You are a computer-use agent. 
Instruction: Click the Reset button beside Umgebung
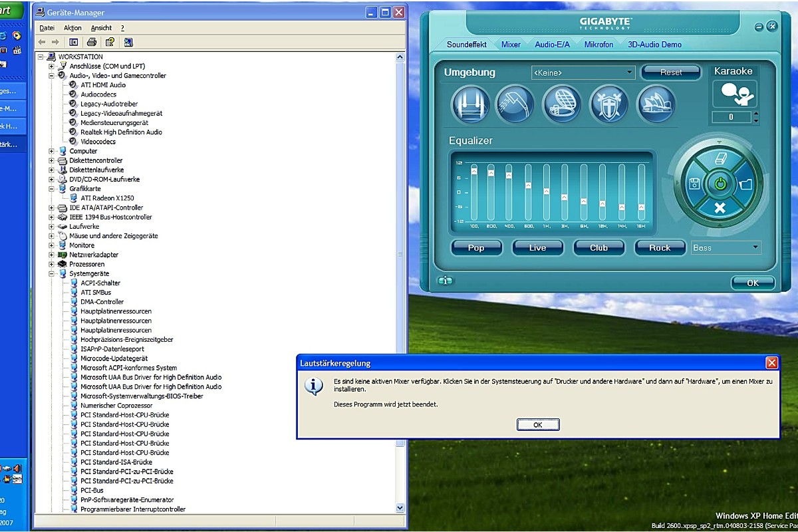click(671, 72)
